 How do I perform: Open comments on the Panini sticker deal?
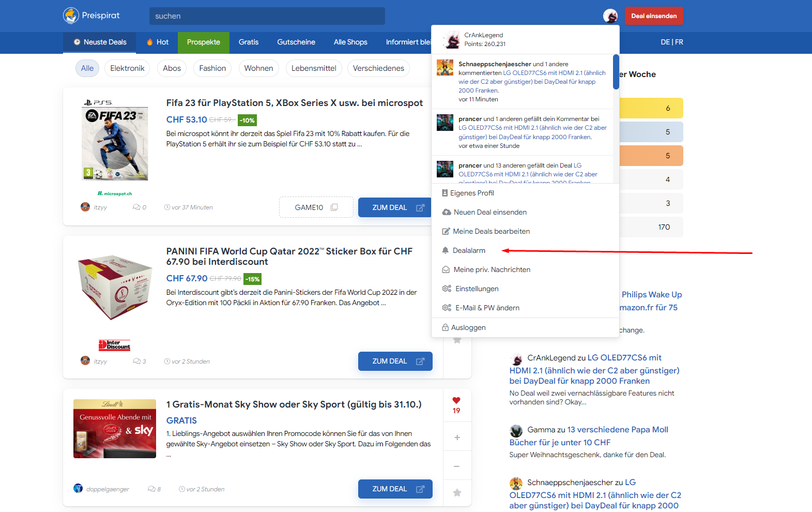tap(139, 362)
